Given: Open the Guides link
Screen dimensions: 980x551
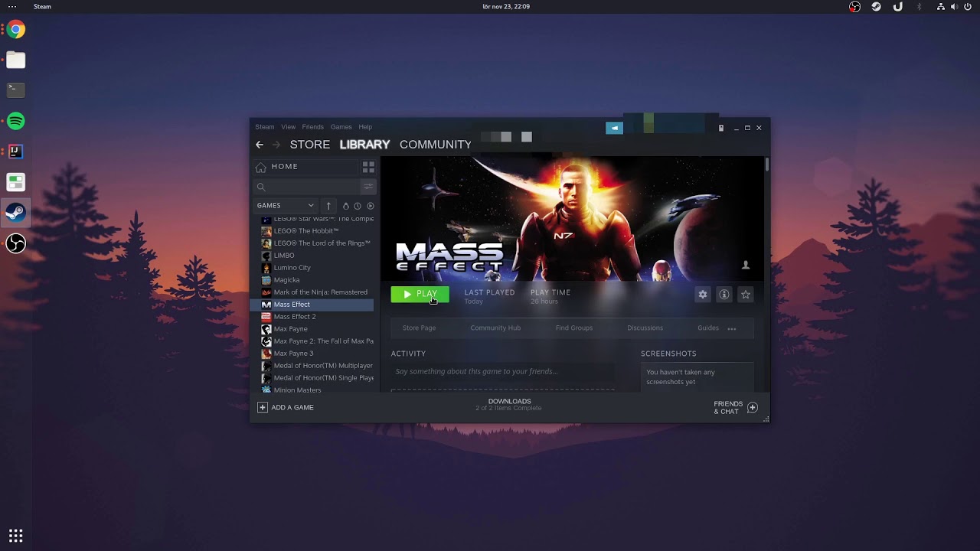Looking at the screenshot, I should [x=708, y=328].
